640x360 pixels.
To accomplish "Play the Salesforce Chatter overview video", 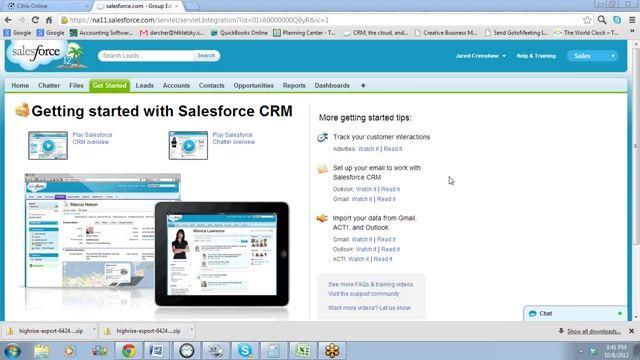I will 188,145.
